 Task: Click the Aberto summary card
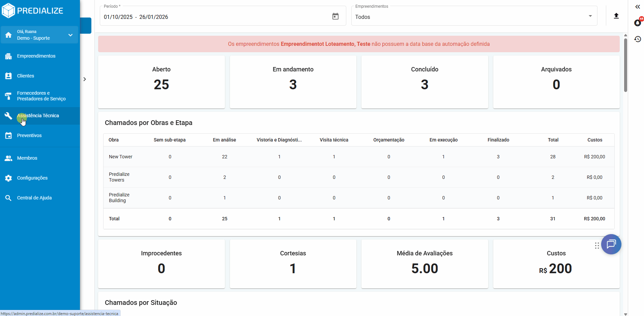[x=161, y=82]
